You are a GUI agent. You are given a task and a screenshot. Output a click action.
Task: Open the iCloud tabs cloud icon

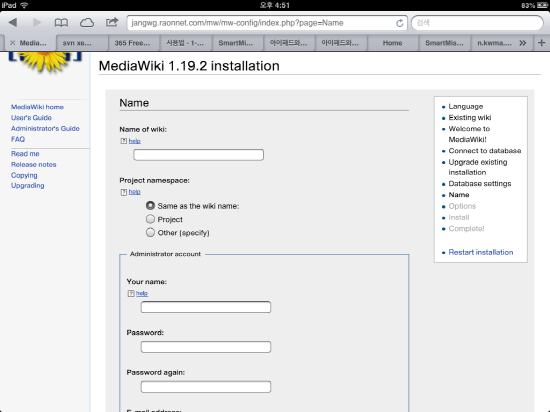(87, 23)
